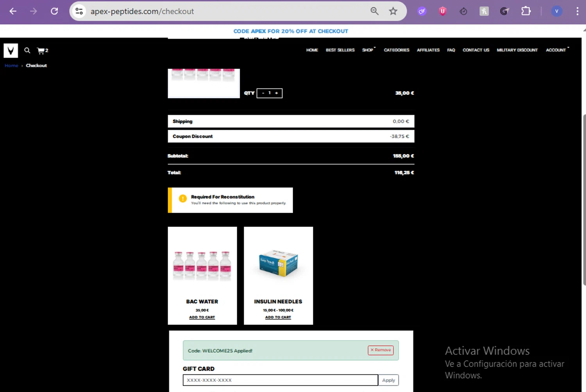Click the zoom magnifier icon in address bar

(374, 11)
